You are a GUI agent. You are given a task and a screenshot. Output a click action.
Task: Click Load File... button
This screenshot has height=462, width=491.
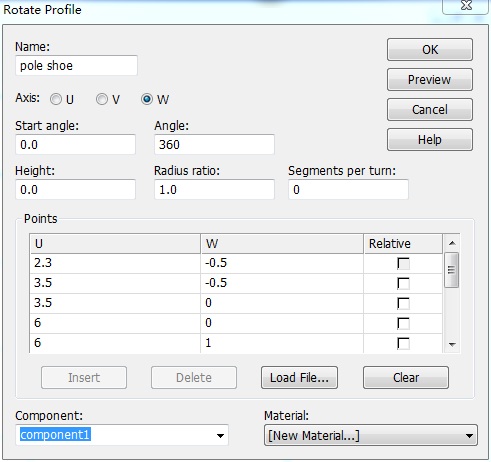point(299,378)
